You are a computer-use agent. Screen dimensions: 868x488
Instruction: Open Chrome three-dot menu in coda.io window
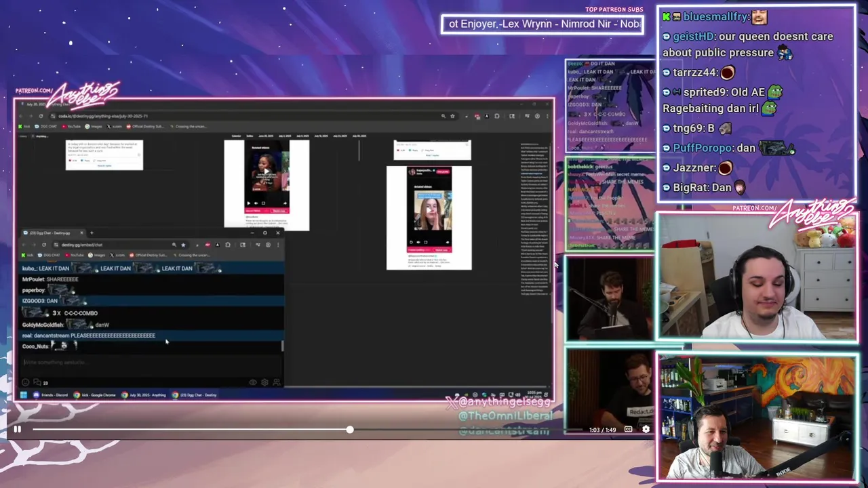click(x=547, y=116)
